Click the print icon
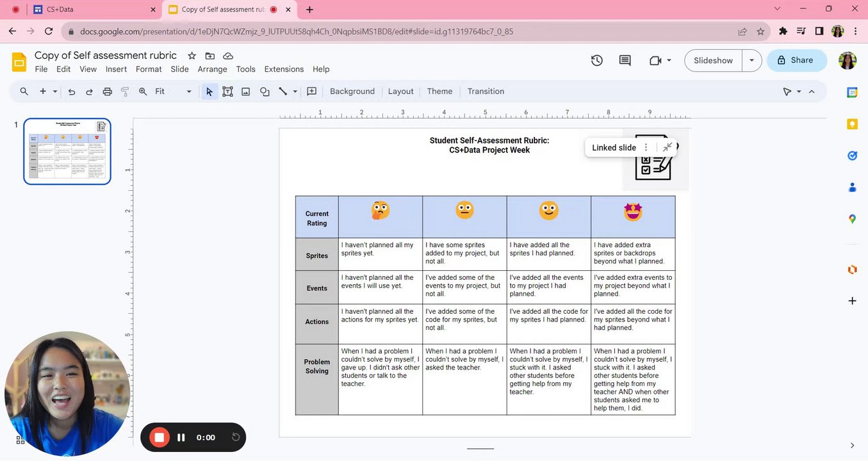Screen dimensions: 868x461 pyautogui.click(x=107, y=92)
